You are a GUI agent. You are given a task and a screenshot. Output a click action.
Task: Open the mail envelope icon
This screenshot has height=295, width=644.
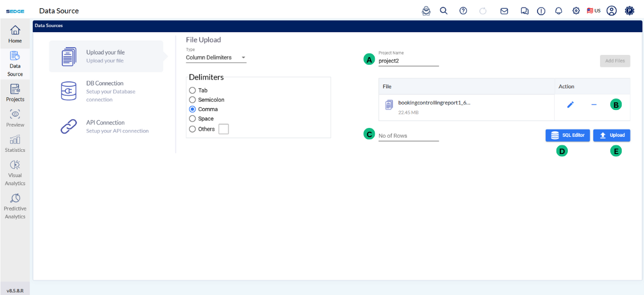click(x=504, y=11)
